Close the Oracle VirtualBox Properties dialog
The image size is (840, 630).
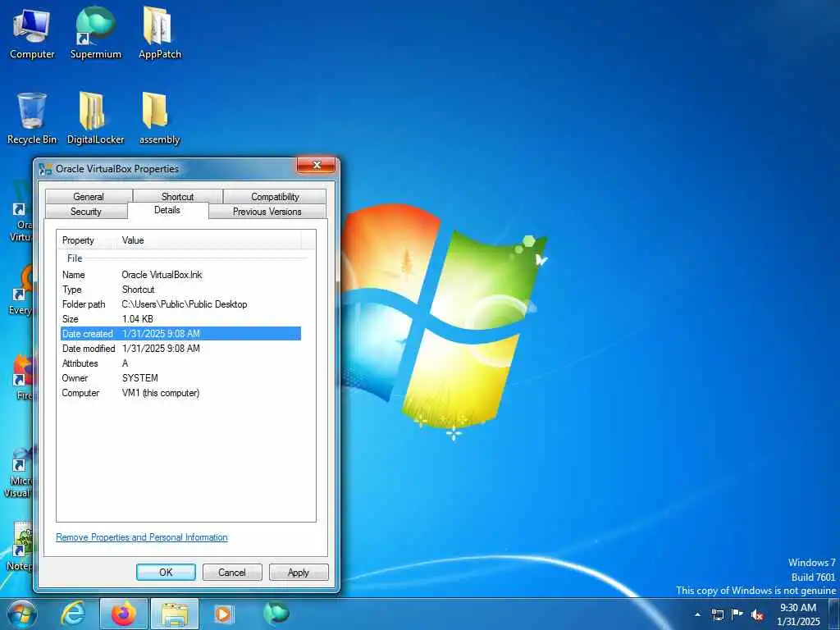click(x=316, y=165)
